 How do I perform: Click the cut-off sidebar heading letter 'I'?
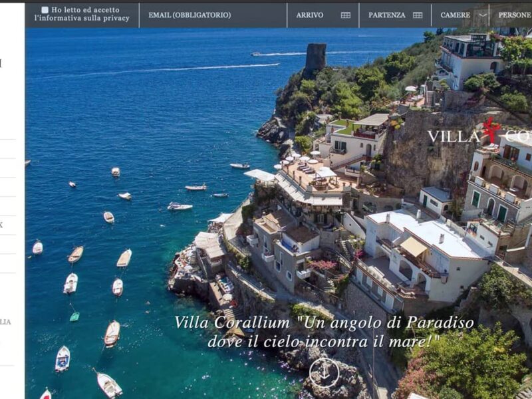pos(1,63)
